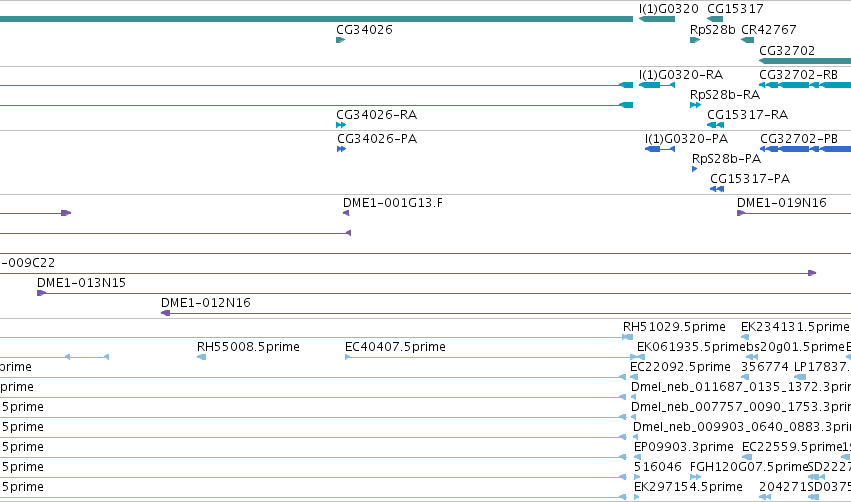
Task: Select EST label EK297154.5prime
Action: [x=688, y=487]
